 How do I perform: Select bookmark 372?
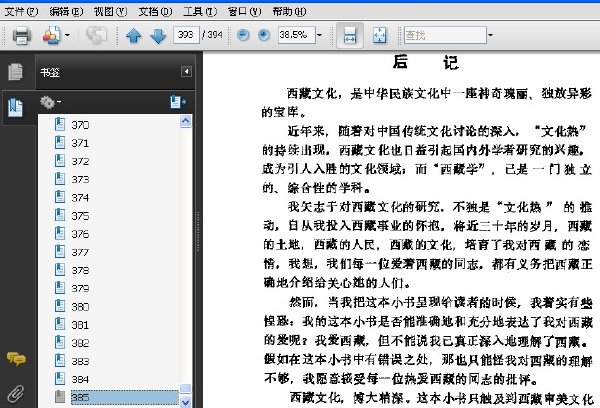tap(80, 161)
